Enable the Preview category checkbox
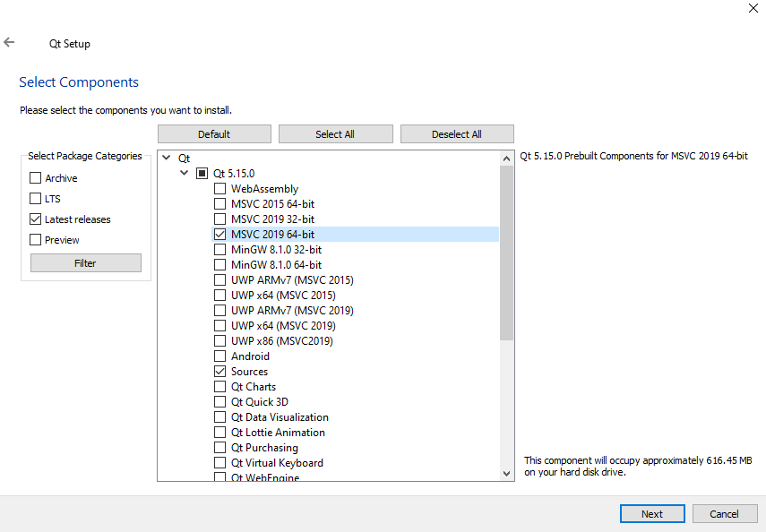 click(x=35, y=239)
